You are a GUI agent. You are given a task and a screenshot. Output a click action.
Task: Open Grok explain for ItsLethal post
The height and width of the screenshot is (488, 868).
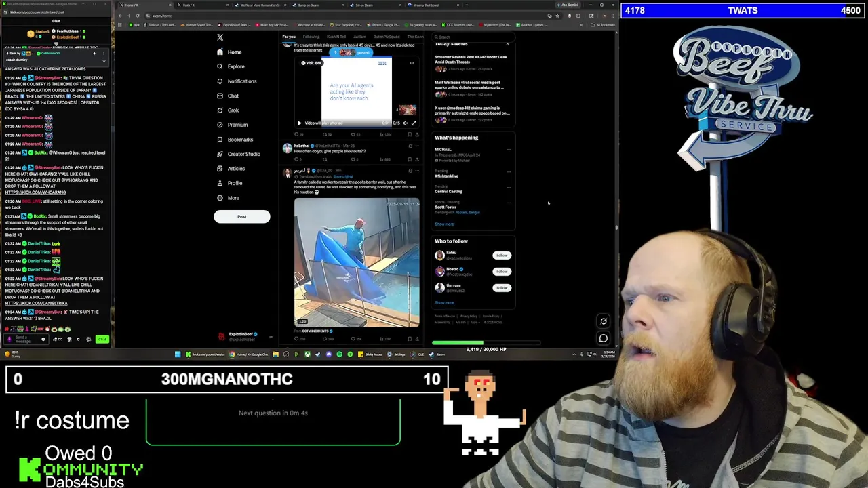coord(410,146)
